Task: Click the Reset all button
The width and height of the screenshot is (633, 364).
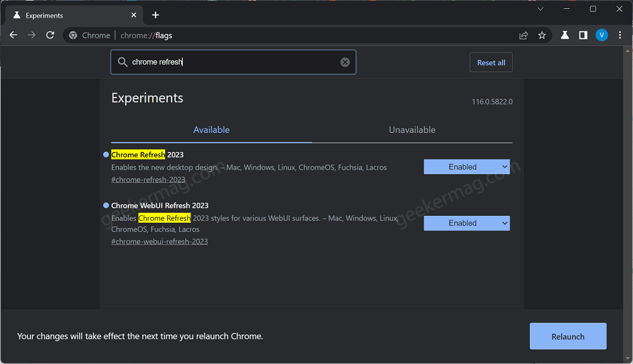Action: point(491,63)
